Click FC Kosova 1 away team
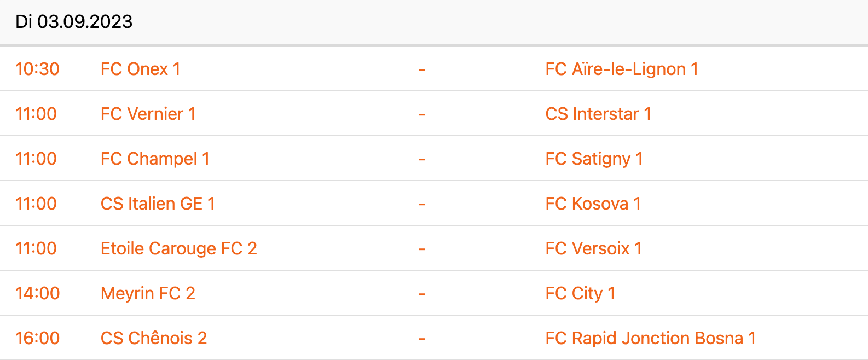This screenshot has height=360, width=868. (x=593, y=204)
